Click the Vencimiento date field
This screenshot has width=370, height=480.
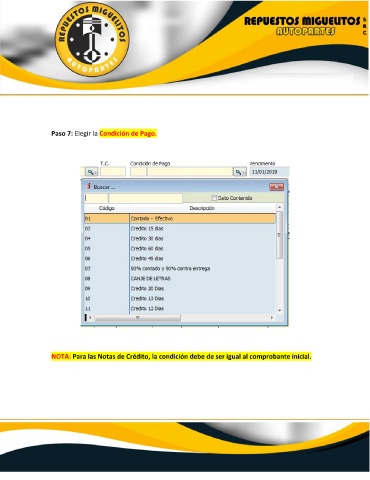pos(269,172)
